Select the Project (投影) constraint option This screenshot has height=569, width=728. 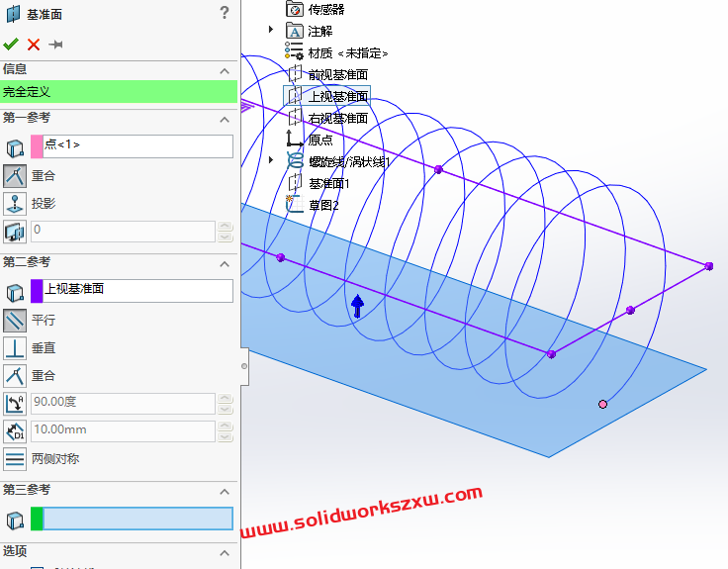pyautogui.click(x=15, y=204)
